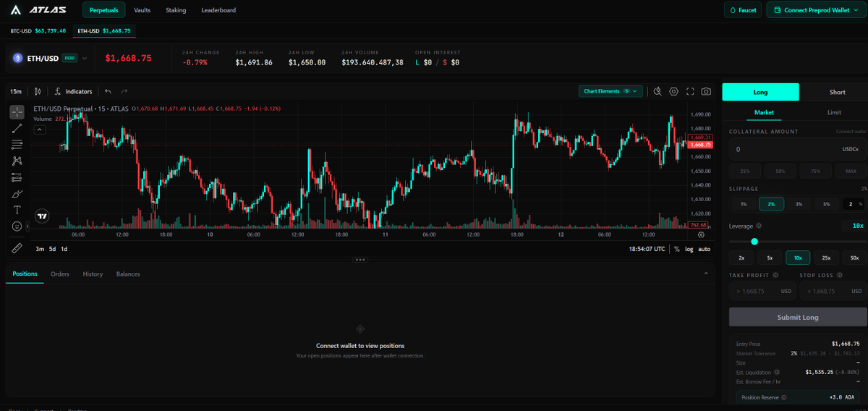868x411 pixels.
Task: Toggle auto scale on chart
Action: [x=704, y=249]
